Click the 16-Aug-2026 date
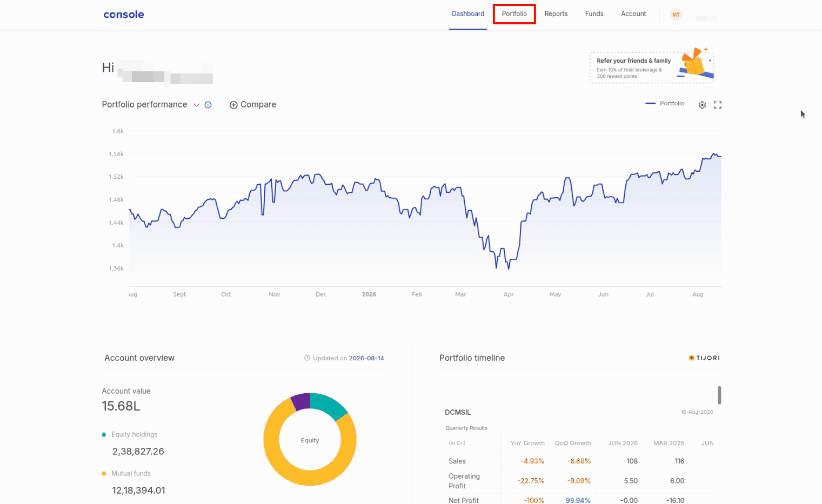This screenshot has height=504, width=822. pyautogui.click(x=697, y=412)
